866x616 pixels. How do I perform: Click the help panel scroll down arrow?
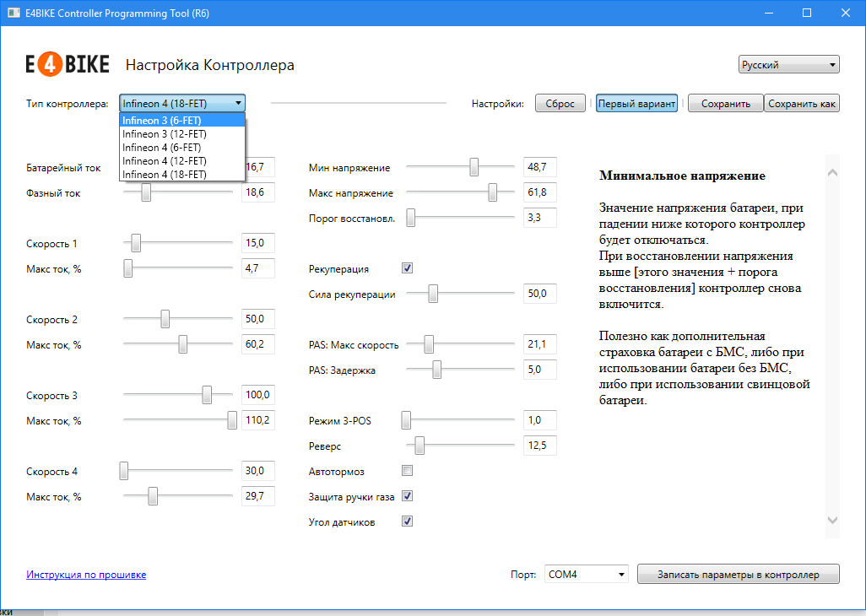point(832,520)
